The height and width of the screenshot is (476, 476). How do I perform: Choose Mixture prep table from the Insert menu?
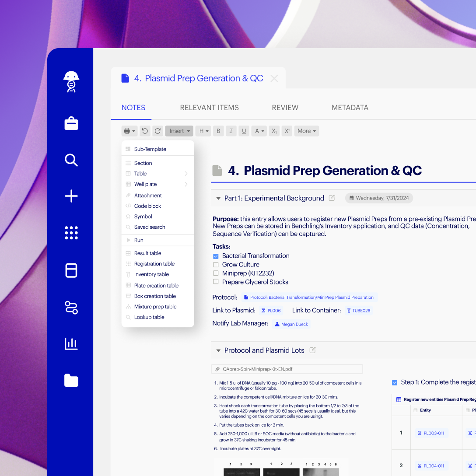158,307
